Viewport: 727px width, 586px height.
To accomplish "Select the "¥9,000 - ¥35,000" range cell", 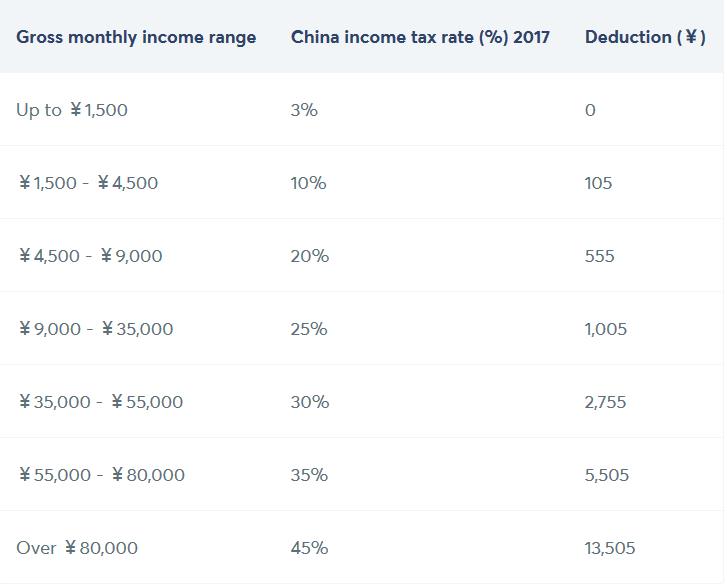I will pyautogui.click(x=96, y=329).
